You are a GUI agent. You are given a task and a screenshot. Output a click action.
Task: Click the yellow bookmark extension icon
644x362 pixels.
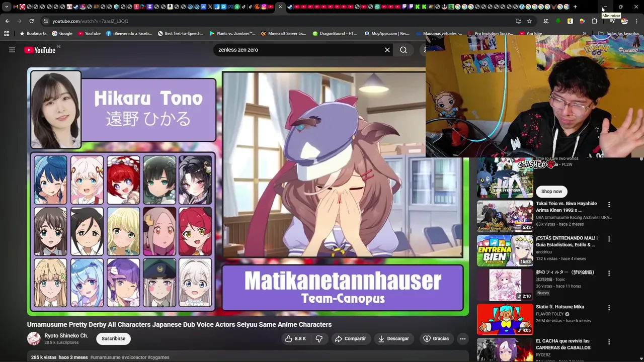click(570, 21)
